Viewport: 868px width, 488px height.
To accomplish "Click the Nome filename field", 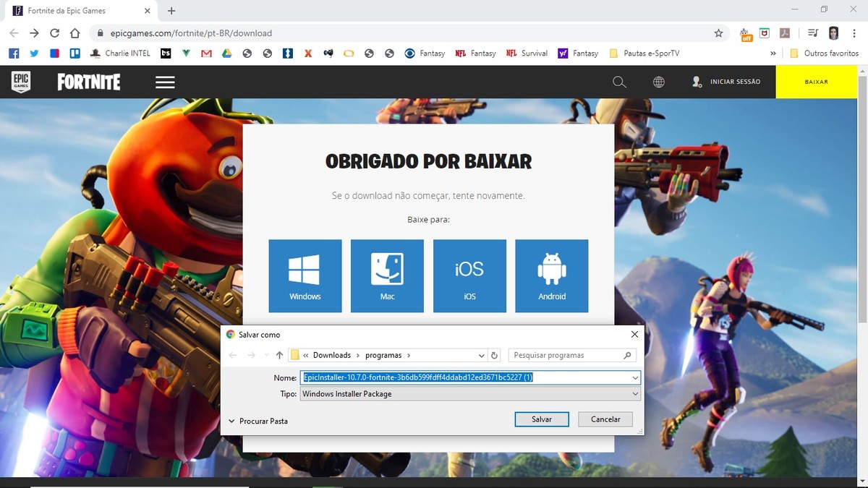I will (470, 377).
